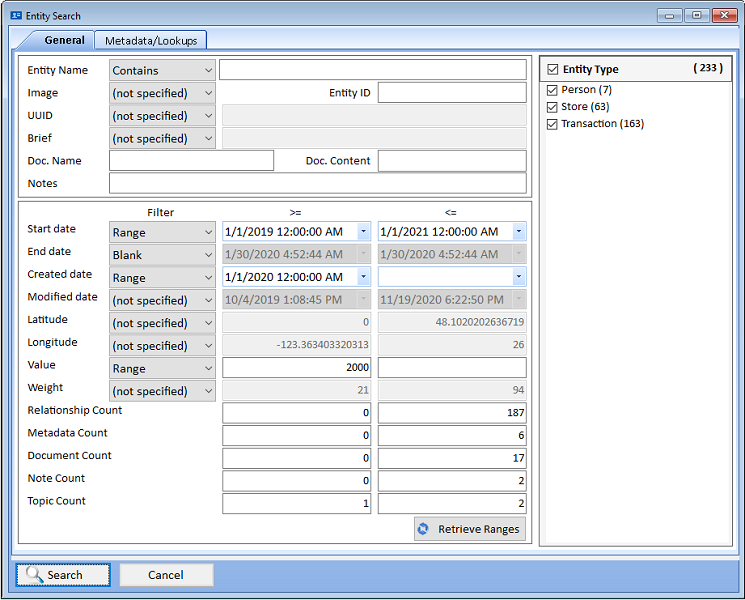Screen dimensions: 745x600
Task: Switch to the Metadata/Lookups tab
Action: point(151,41)
